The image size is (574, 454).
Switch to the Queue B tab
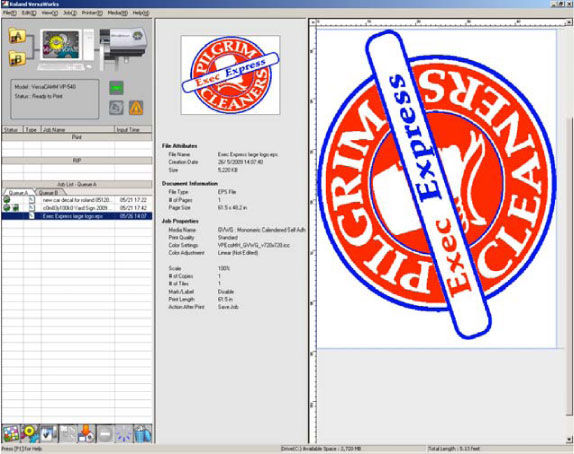click(49, 192)
